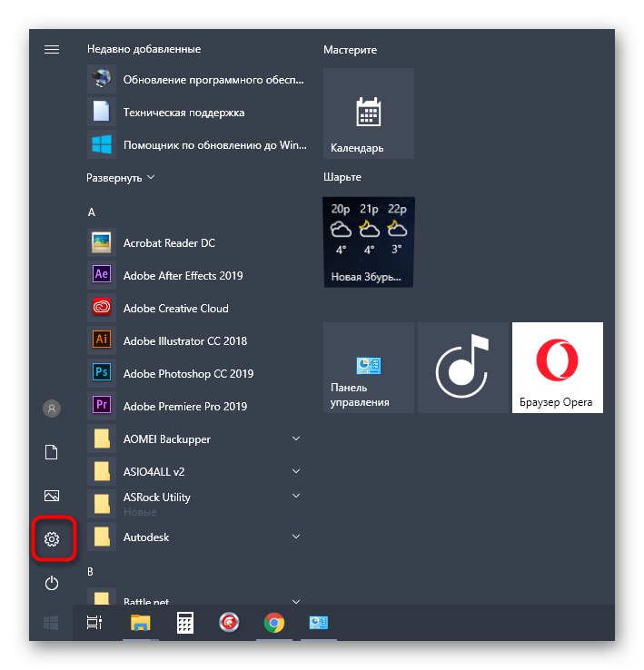Open the Documents sidebar icon

(52, 452)
